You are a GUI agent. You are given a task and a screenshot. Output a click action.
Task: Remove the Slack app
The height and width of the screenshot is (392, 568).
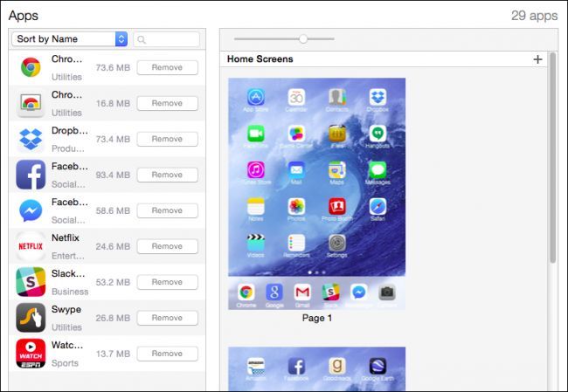[168, 282]
